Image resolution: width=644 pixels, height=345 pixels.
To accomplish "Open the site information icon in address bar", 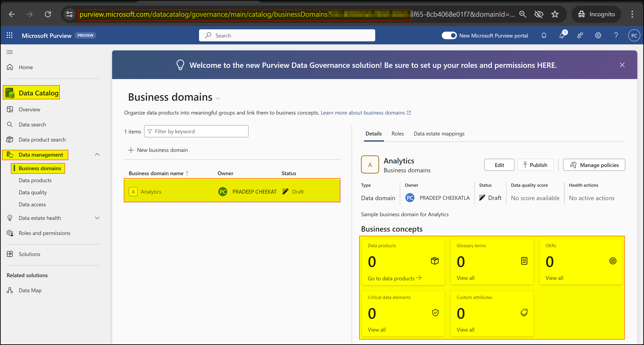I will coord(69,14).
